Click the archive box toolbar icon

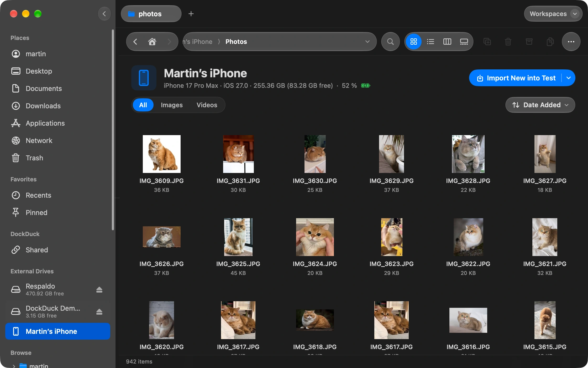tap(529, 42)
